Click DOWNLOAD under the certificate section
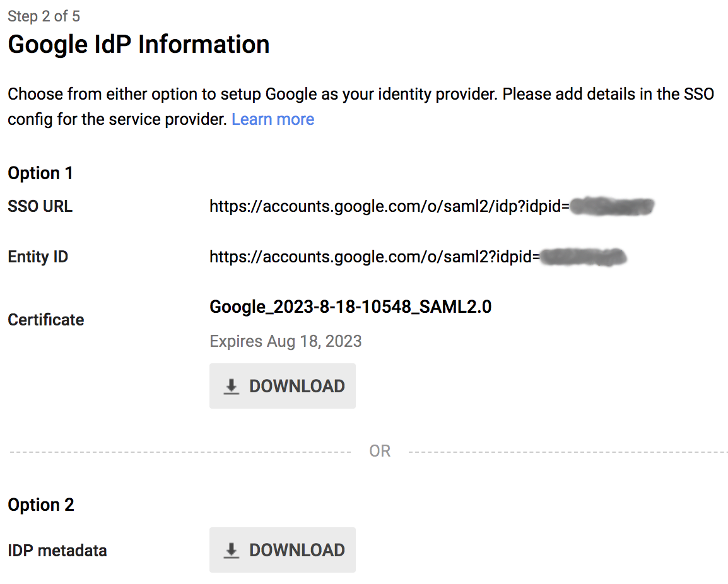This screenshot has width=728, height=584. click(x=282, y=385)
